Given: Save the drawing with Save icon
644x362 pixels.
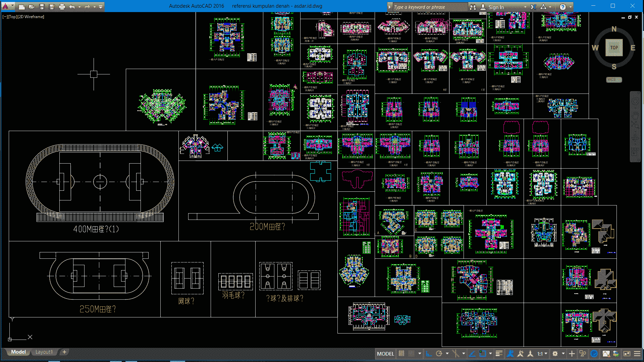Looking at the screenshot, I should click(x=42, y=7).
